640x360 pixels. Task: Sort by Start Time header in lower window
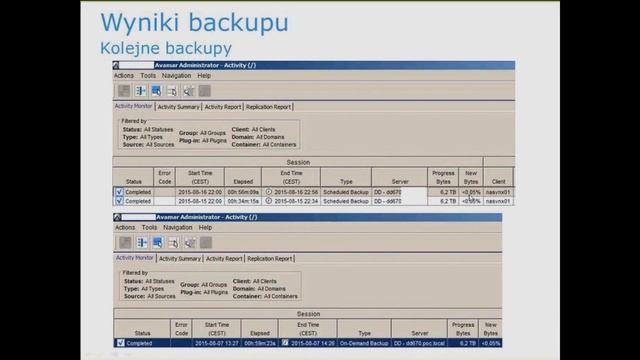217,329
